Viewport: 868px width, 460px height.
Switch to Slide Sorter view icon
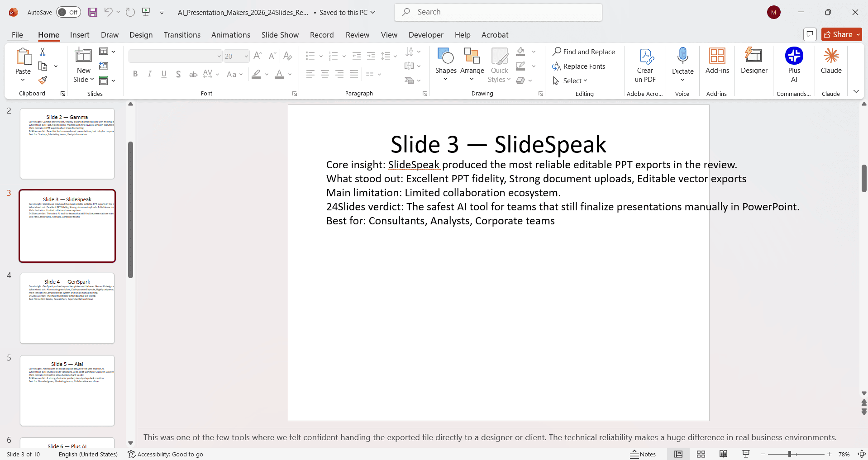point(701,454)
